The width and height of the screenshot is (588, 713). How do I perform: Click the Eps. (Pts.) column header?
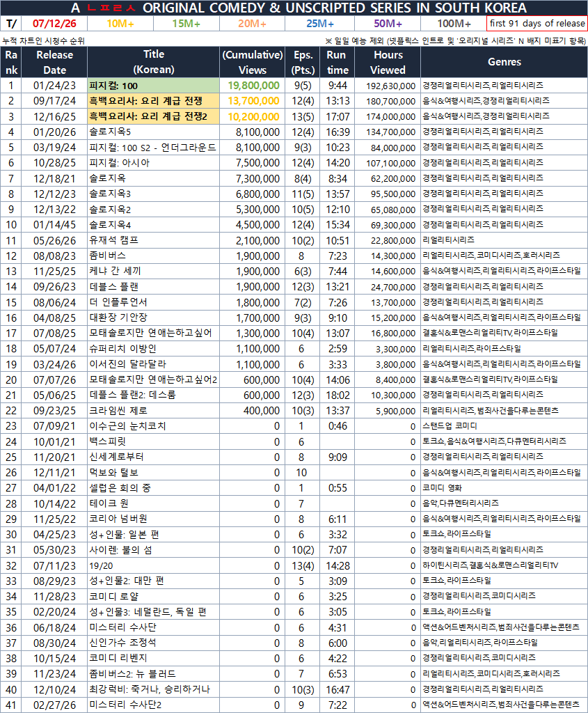pyautogui.click(x=303, y=62)
